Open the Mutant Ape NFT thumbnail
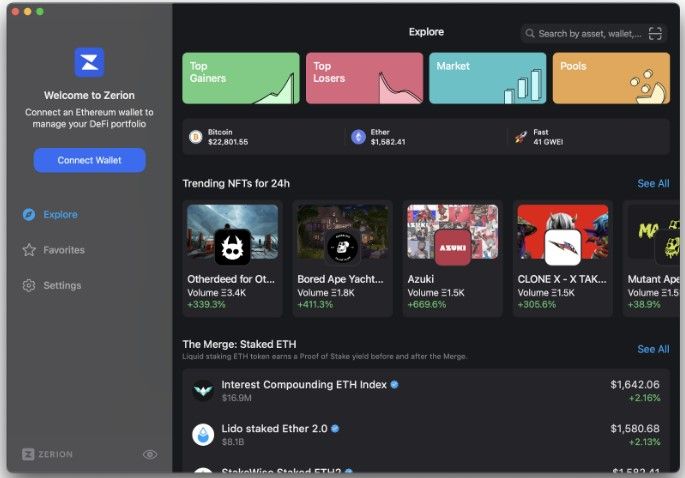This screenshot has height=478, width=685. 654,232
